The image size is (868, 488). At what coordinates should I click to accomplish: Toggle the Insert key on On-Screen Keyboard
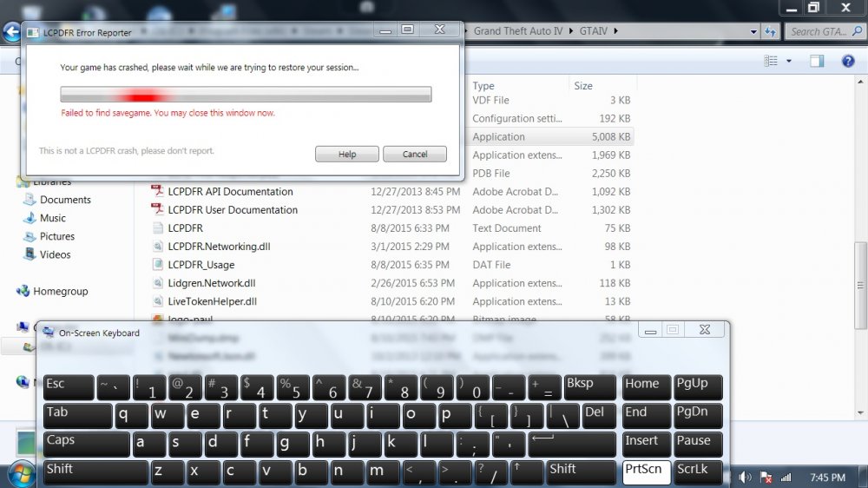[647, 445]
